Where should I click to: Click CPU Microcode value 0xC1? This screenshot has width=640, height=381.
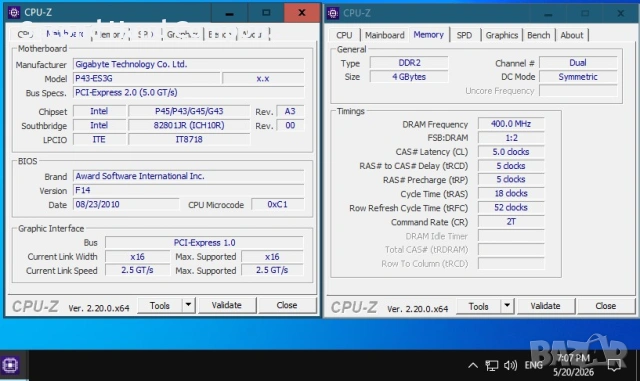point(278,204)
